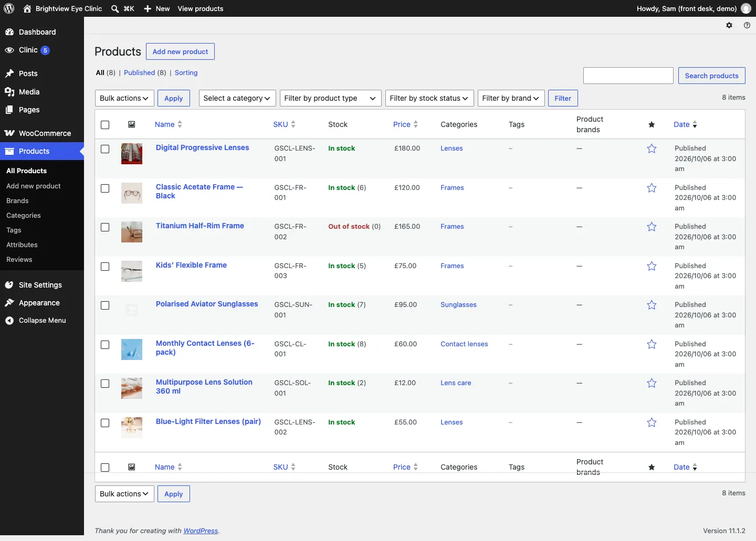Open the bottom Bulk actions dropdown
The height and width of the screenshot is (541, 756).
coord(124,494)
